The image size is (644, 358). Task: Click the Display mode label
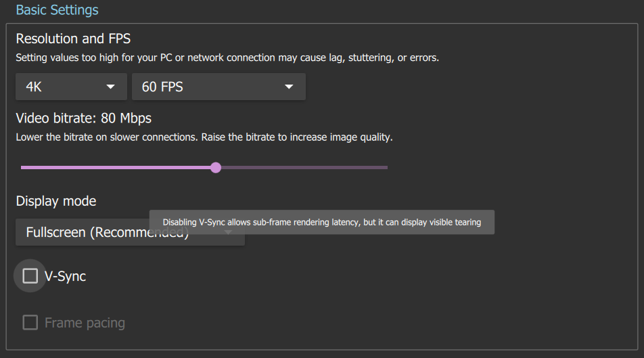click(56, 201)
